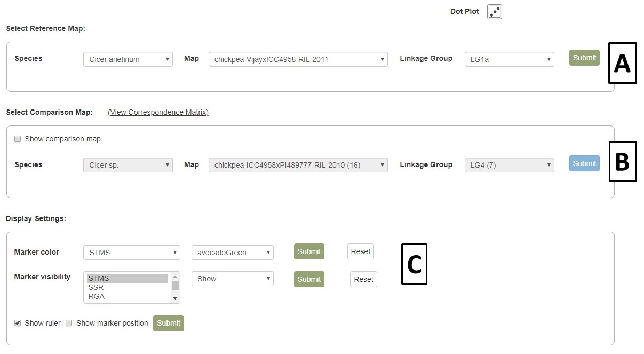Screen dimensions: 644x354
Task: Select STMS in Marker visibility list
Action: [128, 278]
